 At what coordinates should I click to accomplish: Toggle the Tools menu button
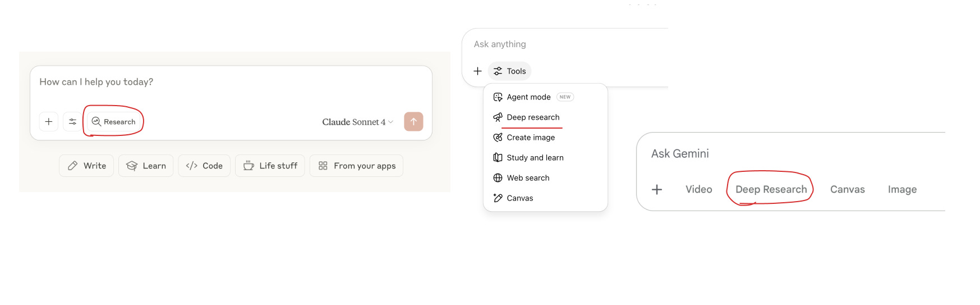click(x=509, y=71)
